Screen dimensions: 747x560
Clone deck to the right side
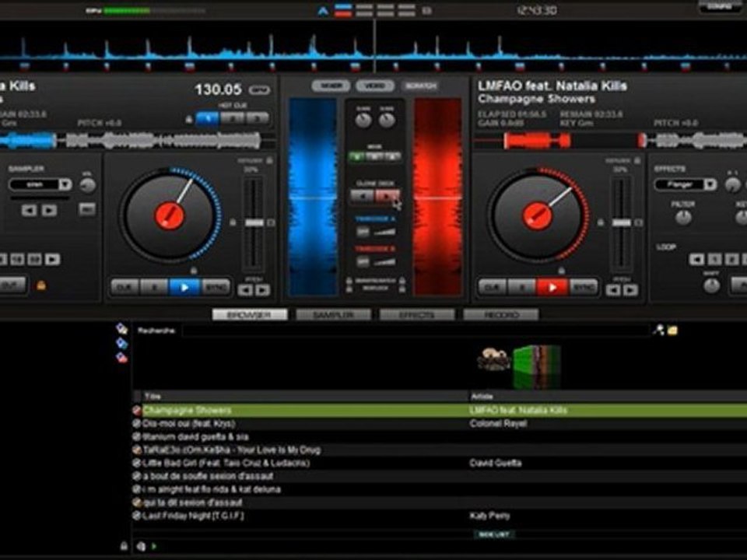[x=387, y=196]
